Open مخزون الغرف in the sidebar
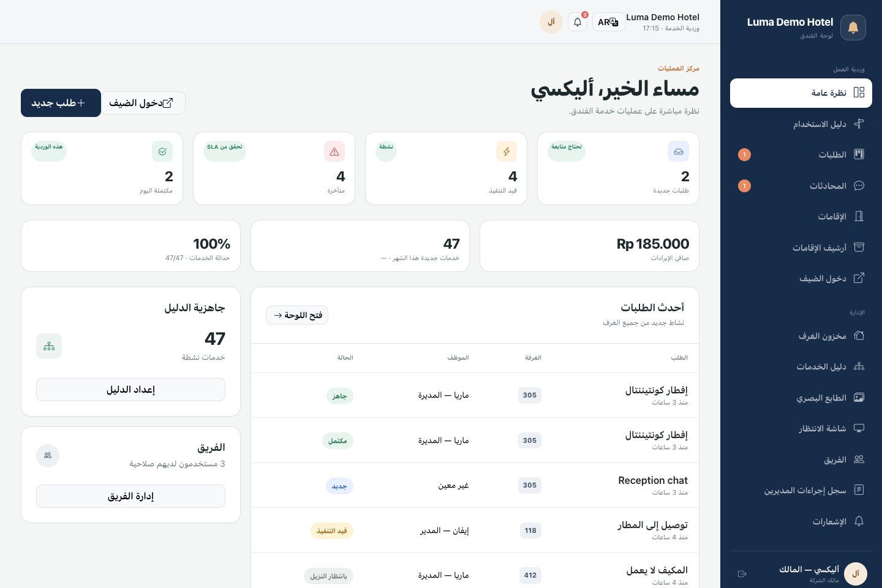 (801, 336)
